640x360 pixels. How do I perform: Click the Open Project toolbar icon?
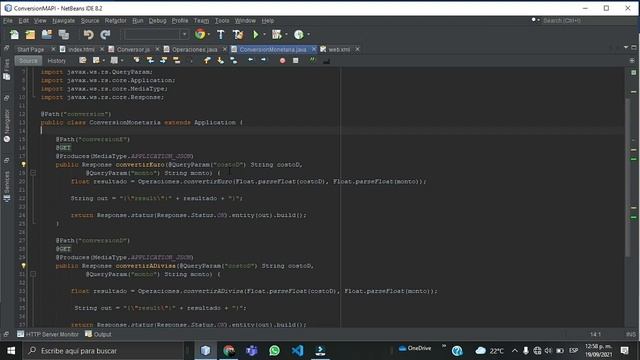click(x=47, y=35)
